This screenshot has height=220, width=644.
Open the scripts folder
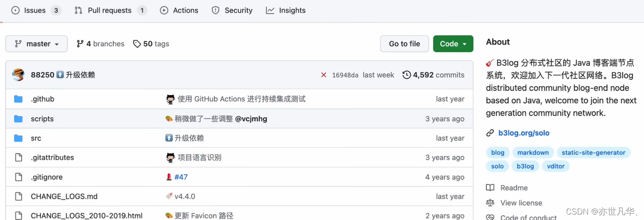click(42, 119)
